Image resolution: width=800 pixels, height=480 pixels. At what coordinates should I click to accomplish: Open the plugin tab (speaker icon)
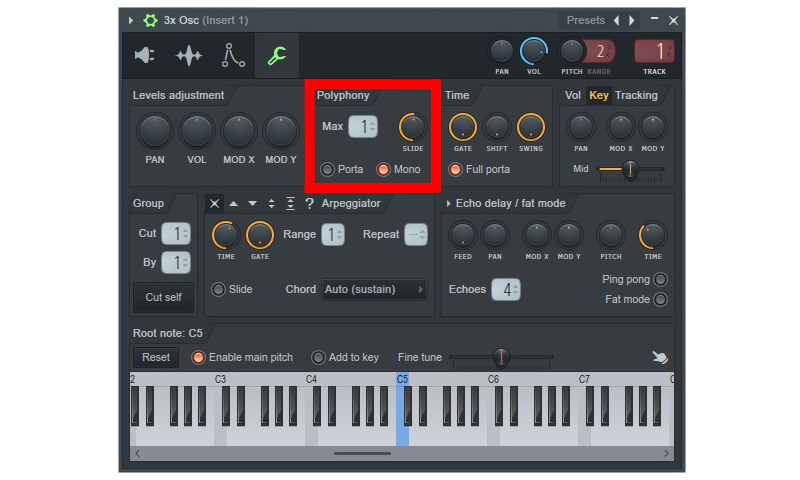click(x=144, y=55)
